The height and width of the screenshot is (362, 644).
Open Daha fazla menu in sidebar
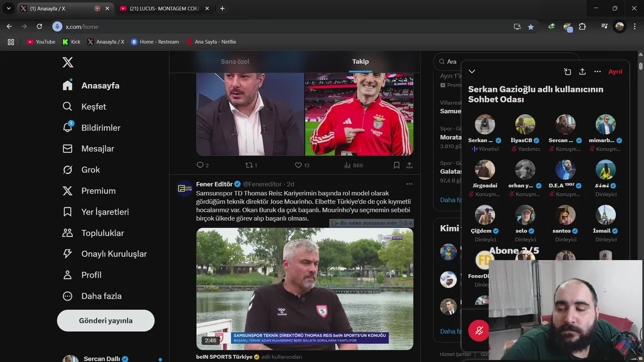(x=92, y=296)
